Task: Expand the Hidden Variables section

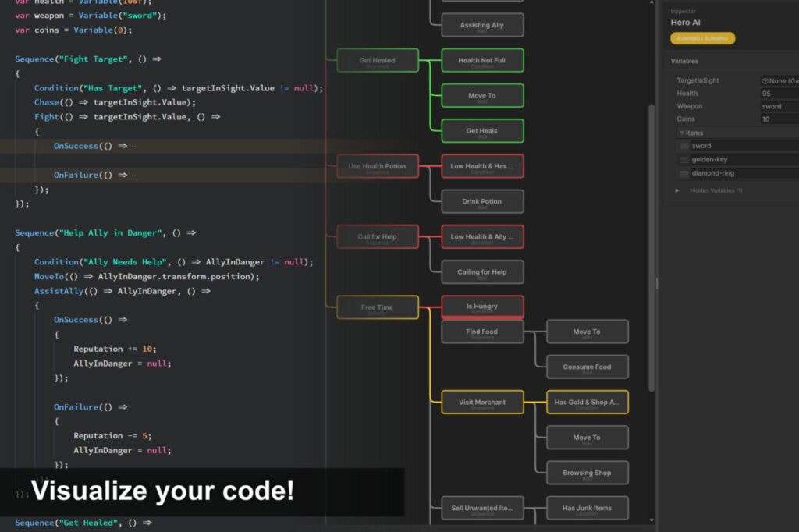Action: 677,190
